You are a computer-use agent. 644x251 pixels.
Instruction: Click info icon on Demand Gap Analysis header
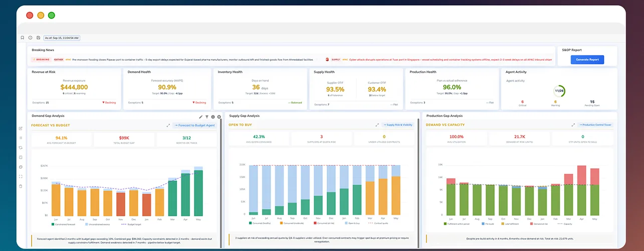[213, 116]
